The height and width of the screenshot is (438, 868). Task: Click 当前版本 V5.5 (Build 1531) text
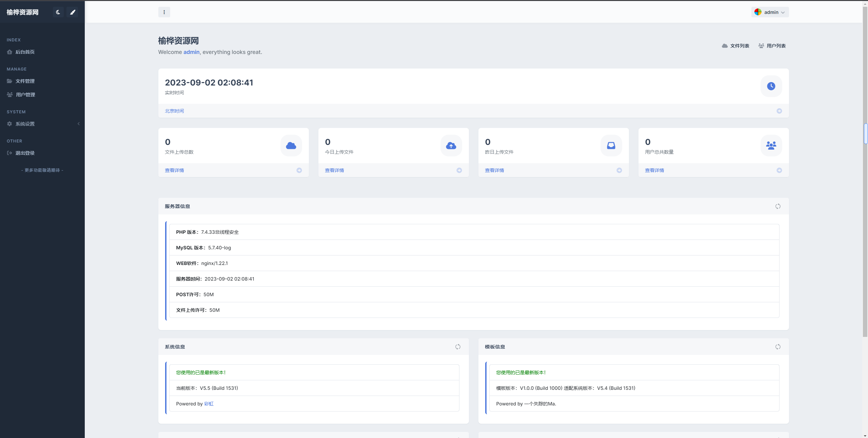[x=207, y=388]
